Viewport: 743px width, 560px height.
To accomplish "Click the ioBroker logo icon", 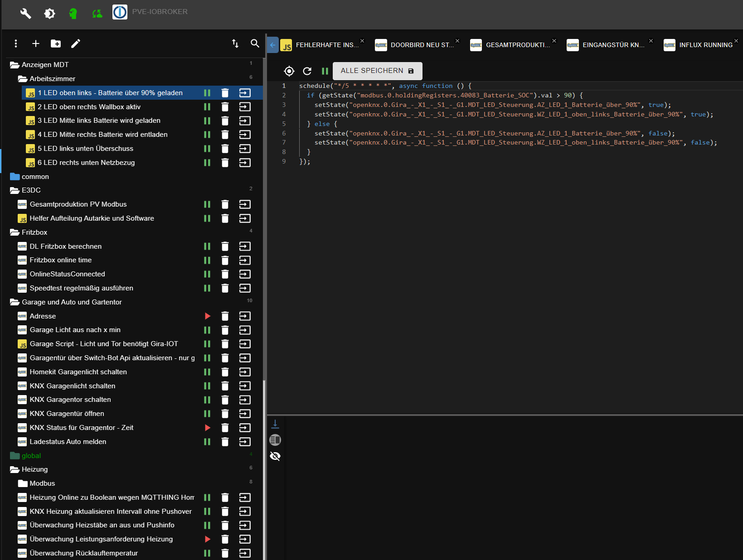I will coord(120,12).
